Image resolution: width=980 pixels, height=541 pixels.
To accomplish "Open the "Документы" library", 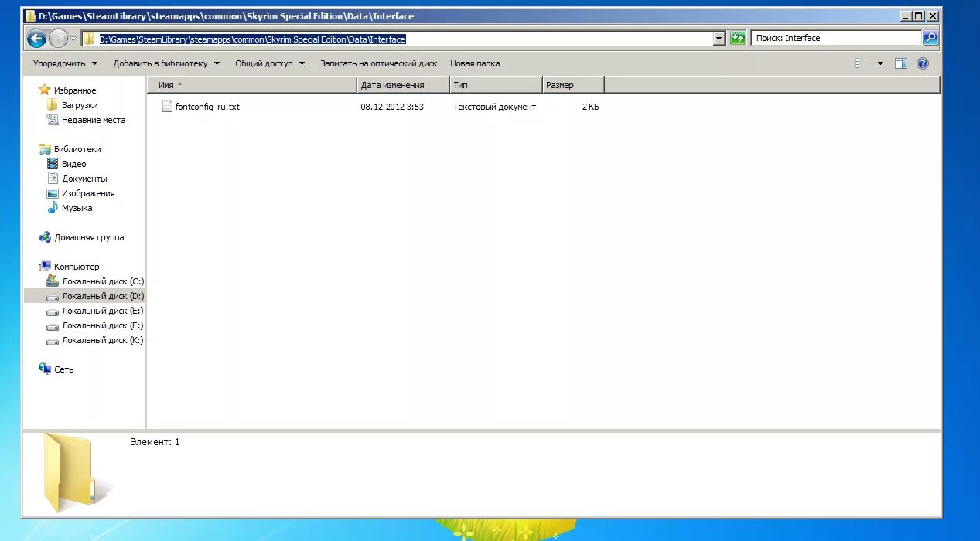I will click(84, 179).
